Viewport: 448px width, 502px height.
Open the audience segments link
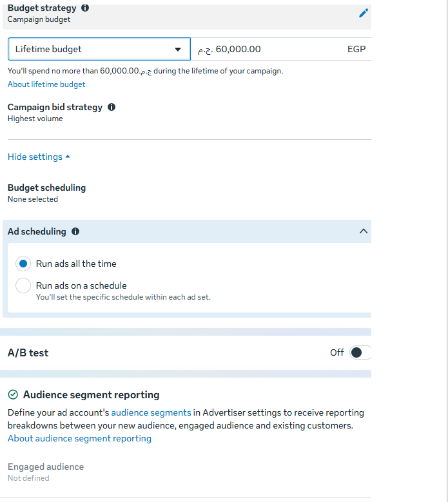tap(151, 412)
